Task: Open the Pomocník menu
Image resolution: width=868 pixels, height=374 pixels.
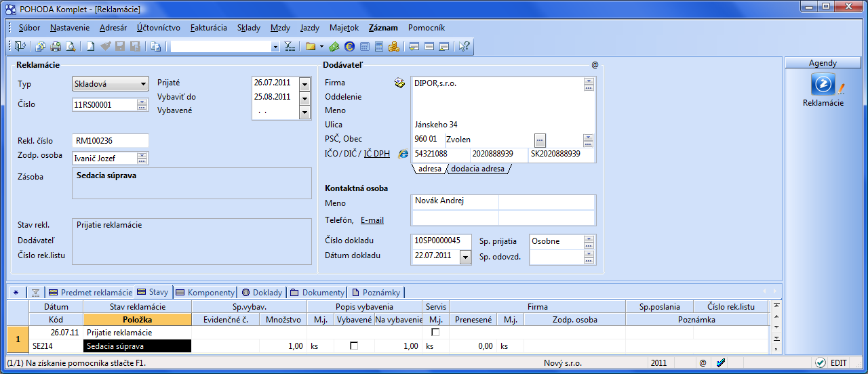Action: (x=427, y=28)
